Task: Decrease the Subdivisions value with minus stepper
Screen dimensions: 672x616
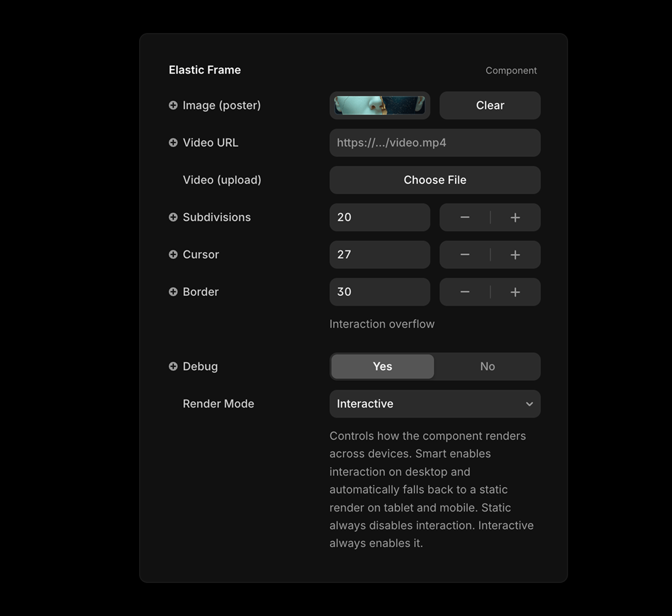Action: [x=465, y=217]
